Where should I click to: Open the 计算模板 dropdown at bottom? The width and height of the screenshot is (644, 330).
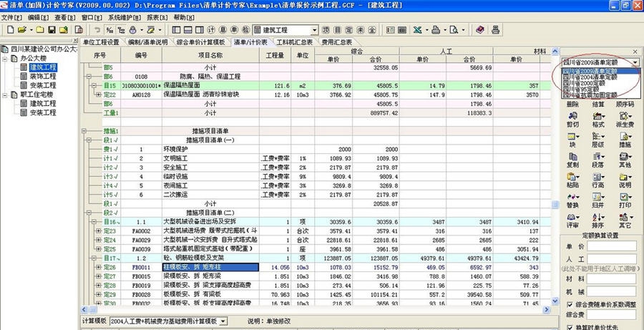(x=224, y=321)
